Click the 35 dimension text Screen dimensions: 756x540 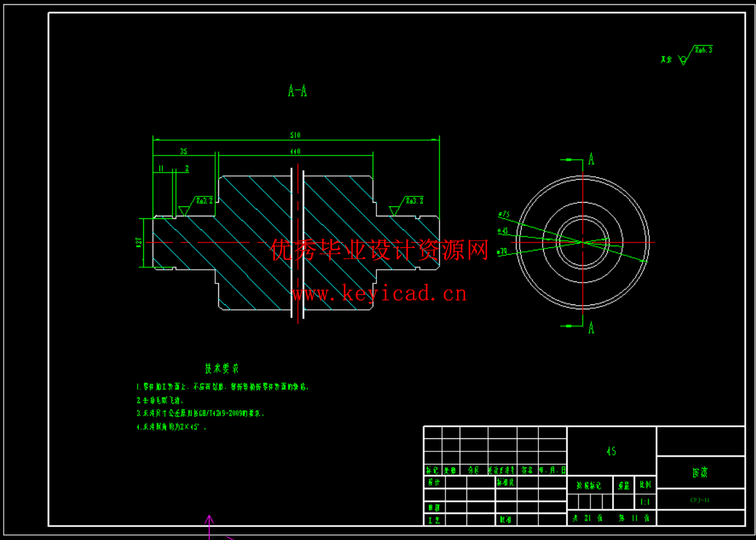tap(184, 151)
